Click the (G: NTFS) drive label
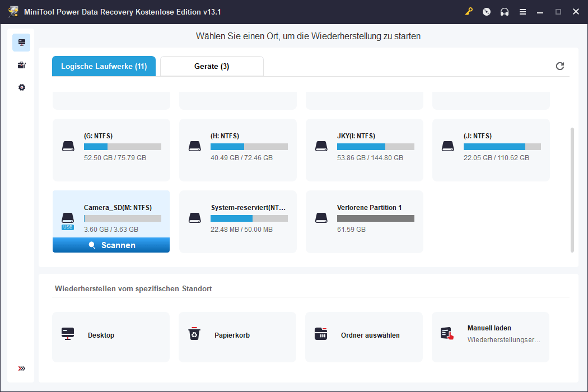Screen dimensions: 588x392 [98, 136]
